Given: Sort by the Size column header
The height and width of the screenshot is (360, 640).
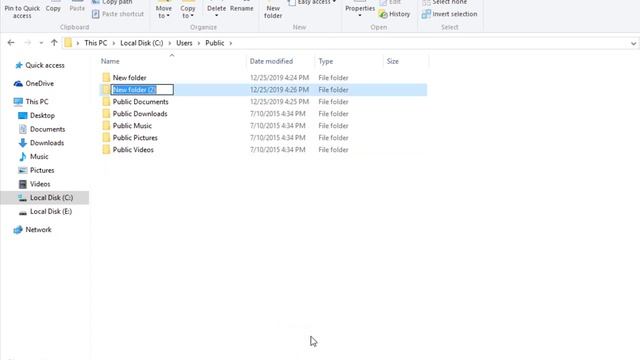Looking at the screenshot, I should pyautogui.click(x=393, y=61).
